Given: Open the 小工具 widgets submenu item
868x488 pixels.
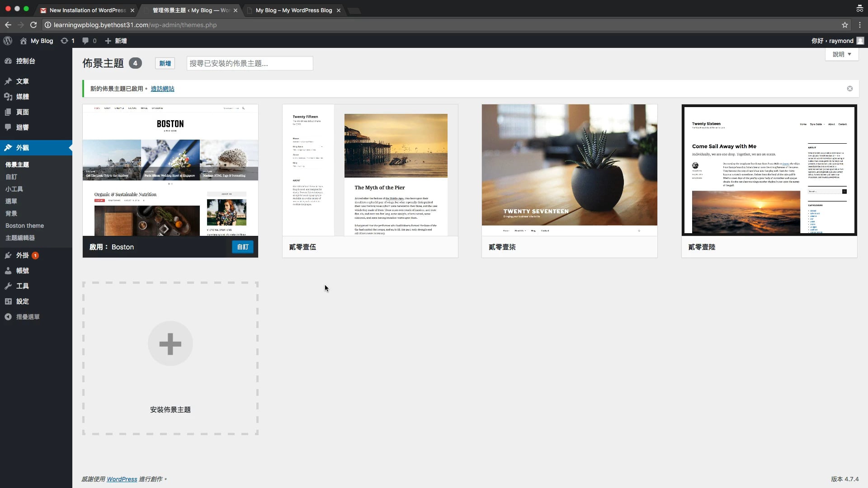Looking at the screenshot, I should 14,189.
